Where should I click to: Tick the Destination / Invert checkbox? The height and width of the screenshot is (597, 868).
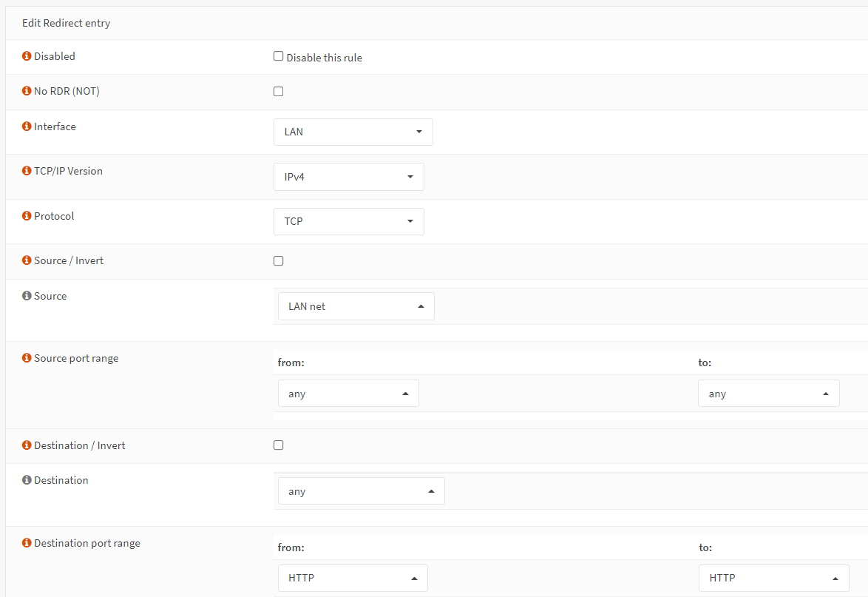(279, 445)
